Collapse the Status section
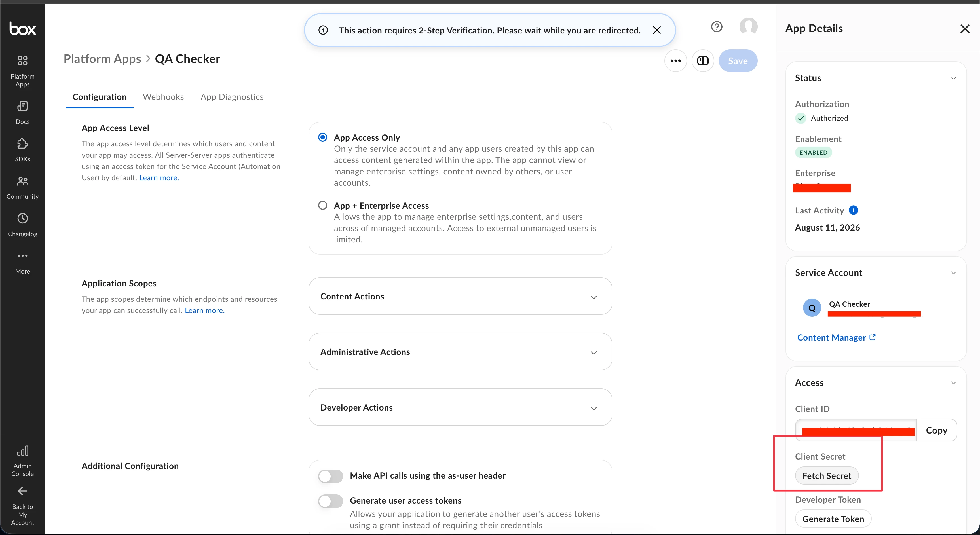 (x=953, y=78)
